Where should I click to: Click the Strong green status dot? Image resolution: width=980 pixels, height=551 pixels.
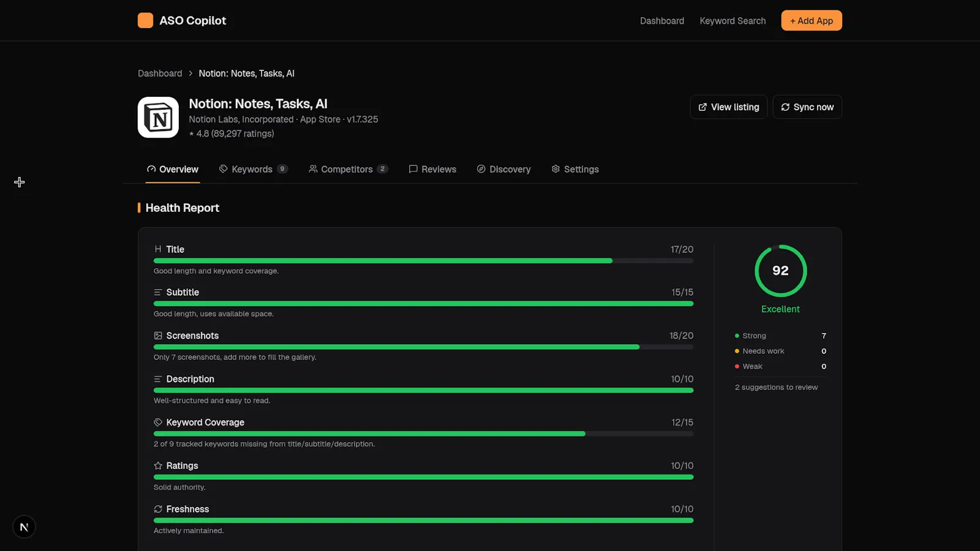737,336
